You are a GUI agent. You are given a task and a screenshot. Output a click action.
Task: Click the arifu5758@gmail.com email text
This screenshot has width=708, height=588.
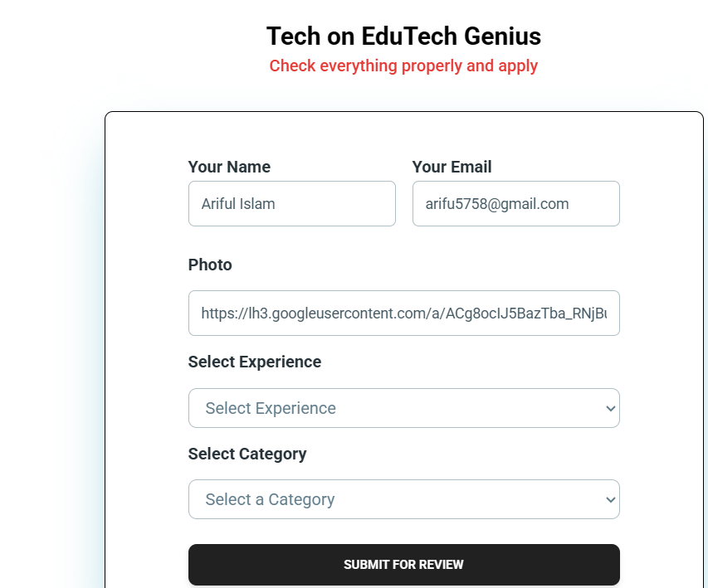tap(496, 203)
